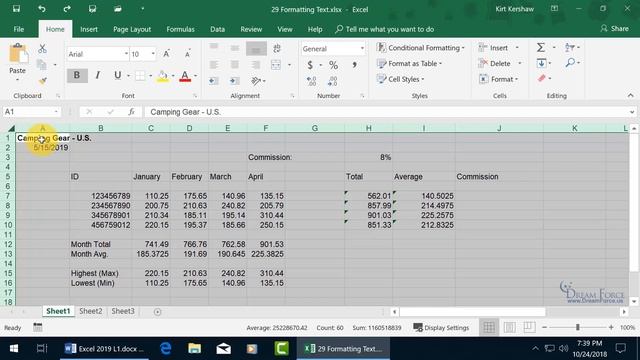
Task: Apply Comma Style format
Action: [x=354, y=64]
